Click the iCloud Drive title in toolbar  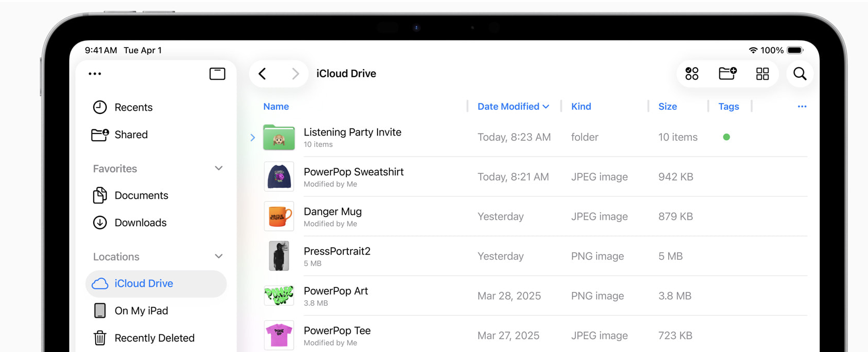(346, 74)
